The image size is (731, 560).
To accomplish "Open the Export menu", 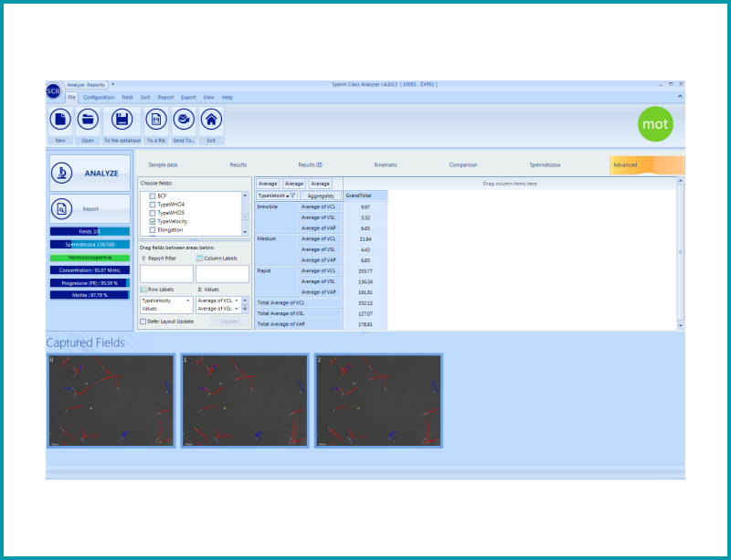I will tap(188, 98).
